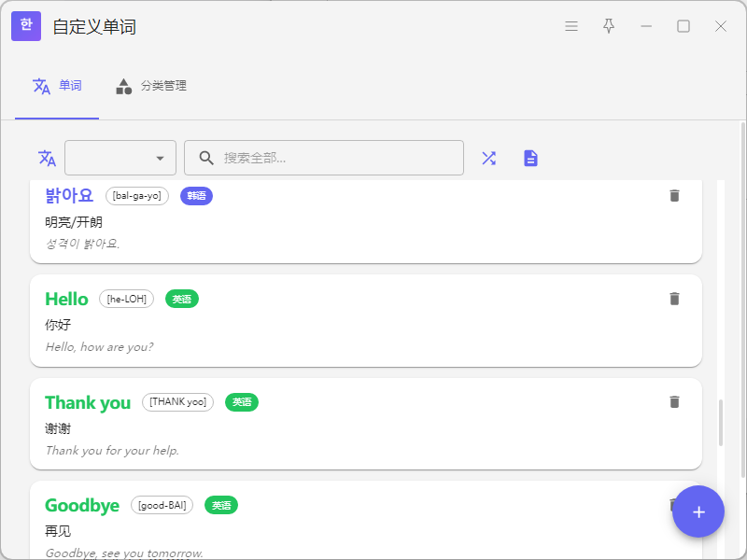Click the floating add word button
747x560 pixels.
point(698,511)
